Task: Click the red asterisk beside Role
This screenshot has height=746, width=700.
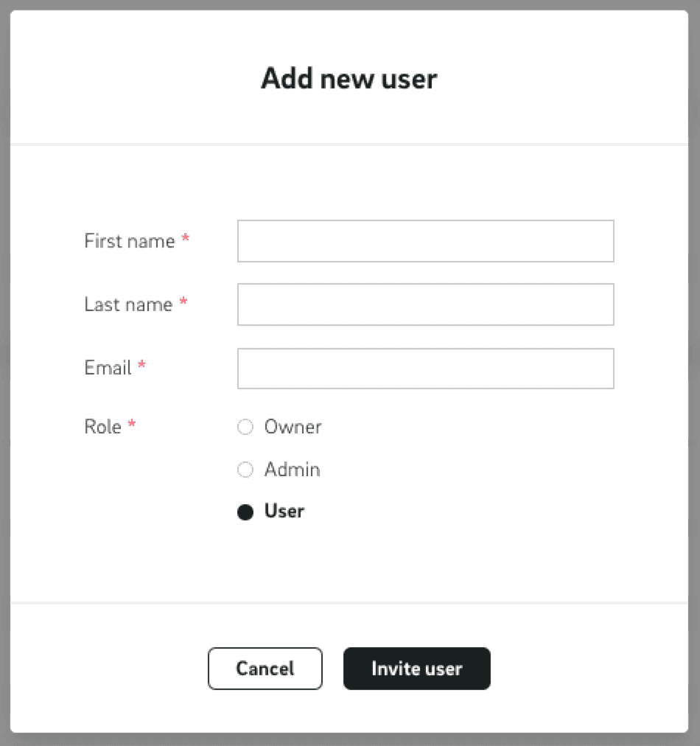Action: [132, 425]
